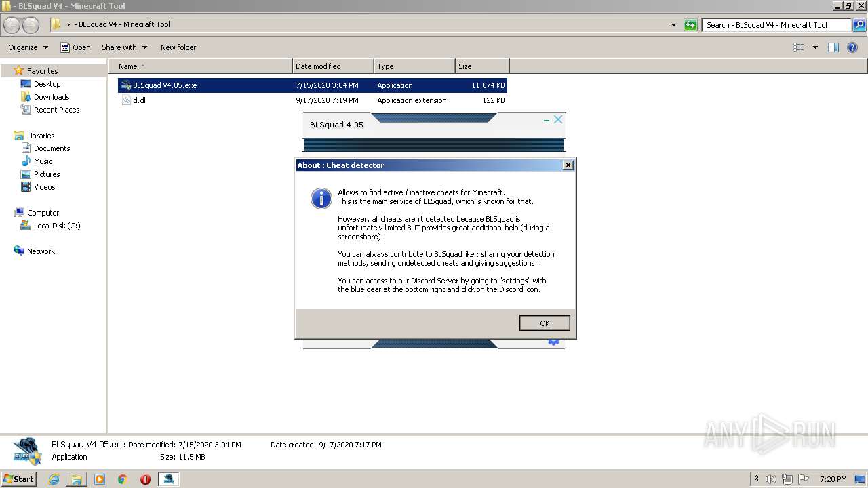The width and height of the screenshot is (868, 488).
Task: Open BLSquad settings via the blue gear
Action: click(x=553, y=342)
